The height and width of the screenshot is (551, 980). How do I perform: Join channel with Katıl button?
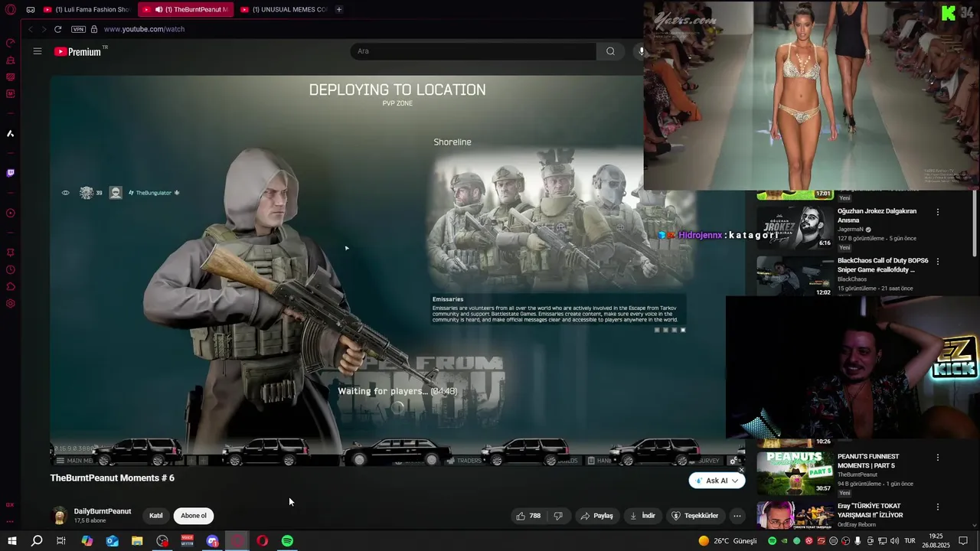click(156, 516)
